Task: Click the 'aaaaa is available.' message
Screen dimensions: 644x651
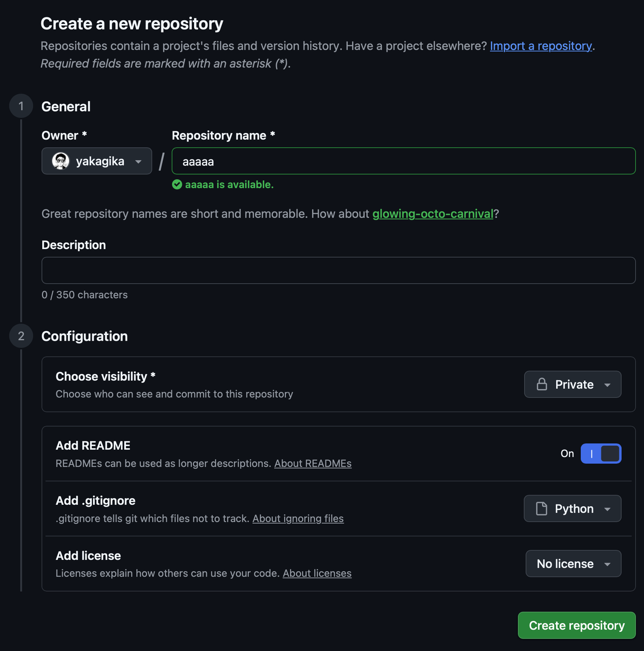Action: [x=229, y=185]
